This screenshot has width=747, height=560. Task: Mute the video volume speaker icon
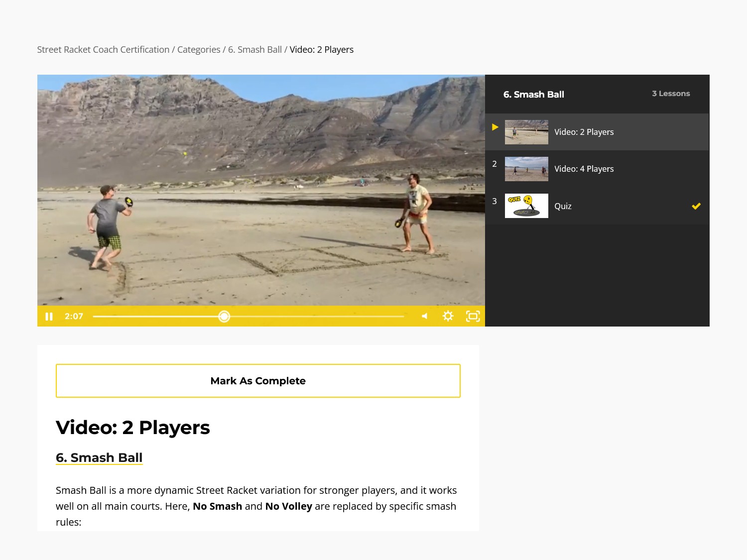(425, 316)
